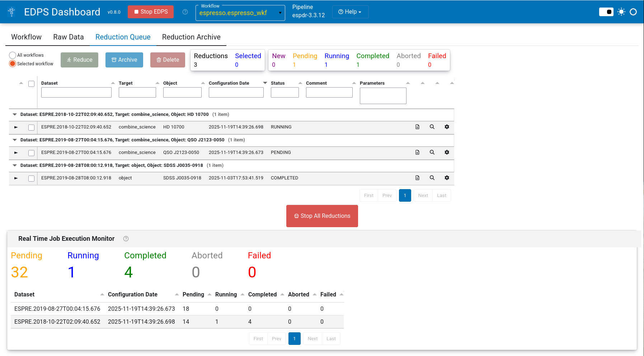Image resolution: width=644 pixels, height=356 pixels.
Task: Click magnifier icon for QSO J2123-0050 row
Action: tap(432, 153)
